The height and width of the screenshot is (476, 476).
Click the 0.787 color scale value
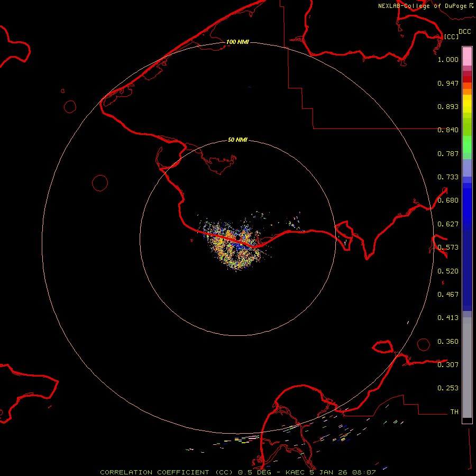448,153
